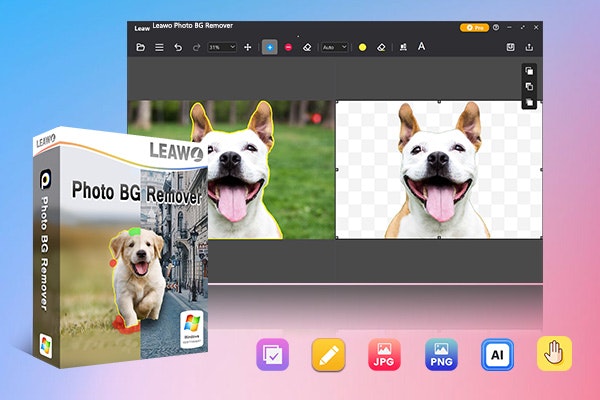This screenshot has height=400, width=600.
Task: Open the Auto mode dropdown
Action: [334, 47]
